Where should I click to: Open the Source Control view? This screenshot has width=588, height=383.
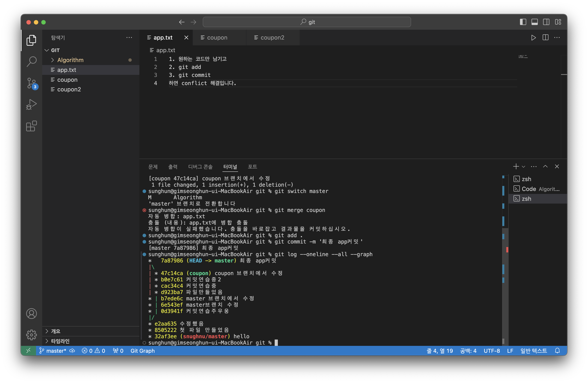click(31, 83)
